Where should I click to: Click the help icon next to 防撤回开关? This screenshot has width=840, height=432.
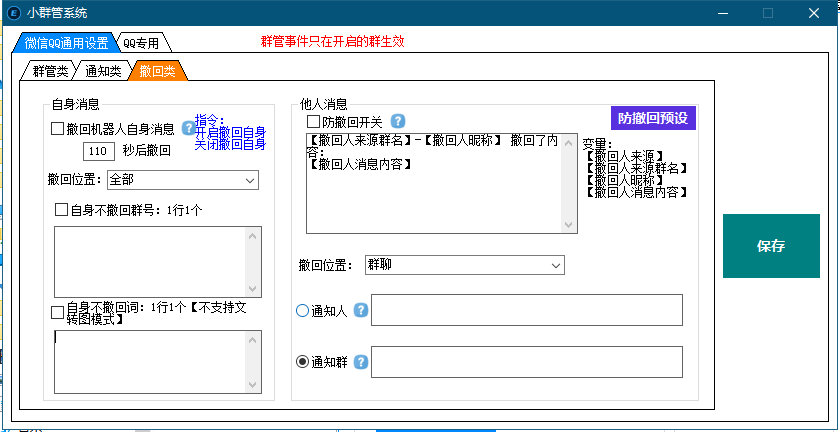tap(397, 121)
